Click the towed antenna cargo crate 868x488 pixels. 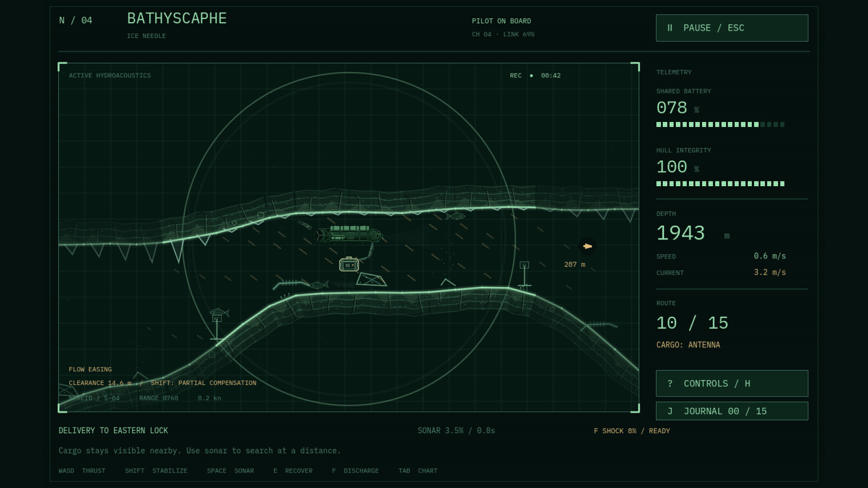point(349,264)
